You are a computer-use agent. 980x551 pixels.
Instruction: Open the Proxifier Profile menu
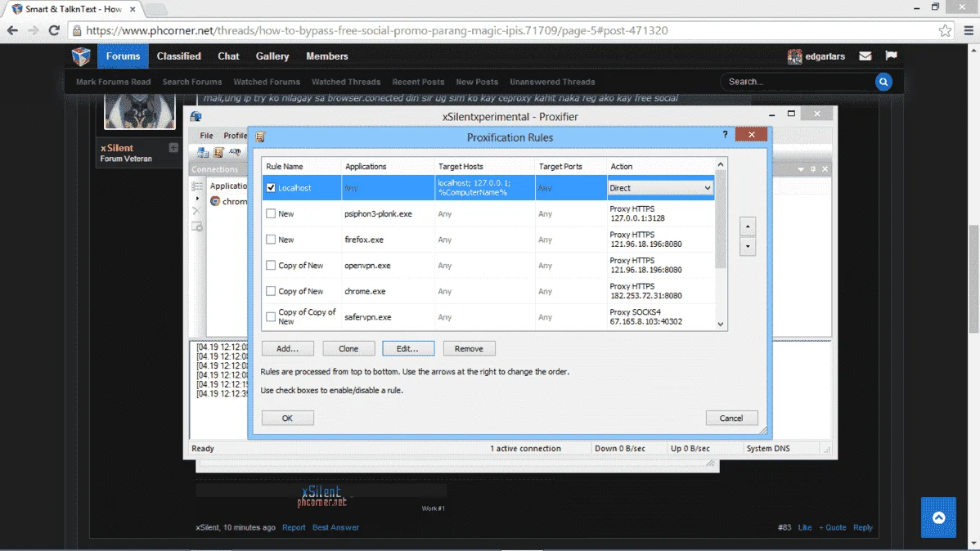pos(236,136)
